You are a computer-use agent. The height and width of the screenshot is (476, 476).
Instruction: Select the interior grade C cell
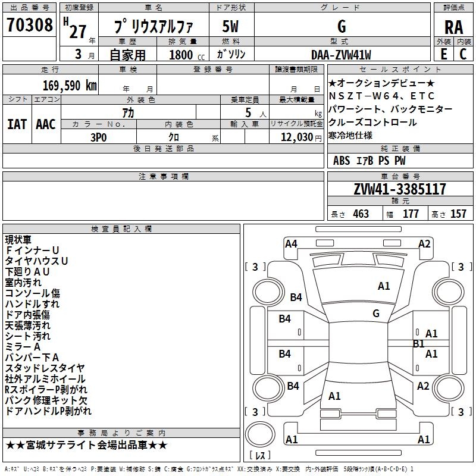pos(463,55)
